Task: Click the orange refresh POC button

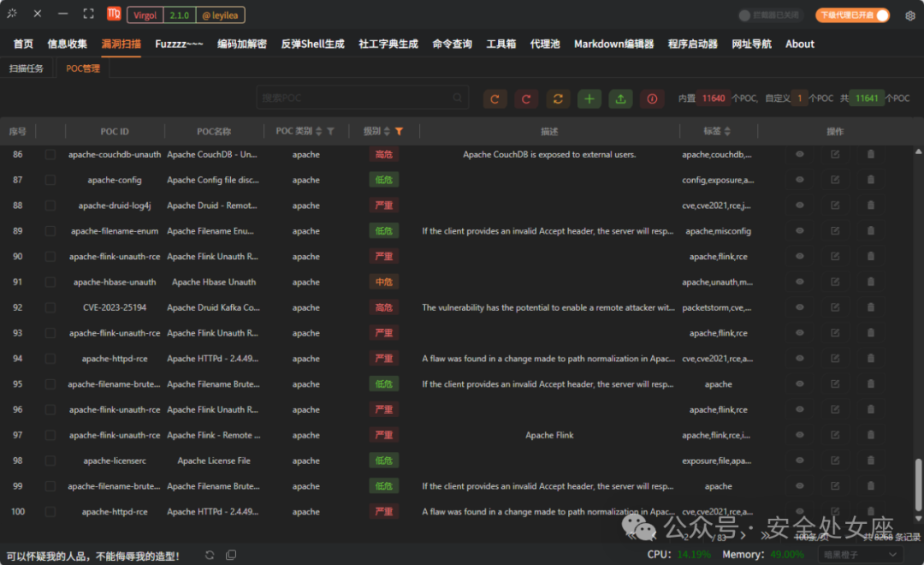Action: [x=495, y=98]
